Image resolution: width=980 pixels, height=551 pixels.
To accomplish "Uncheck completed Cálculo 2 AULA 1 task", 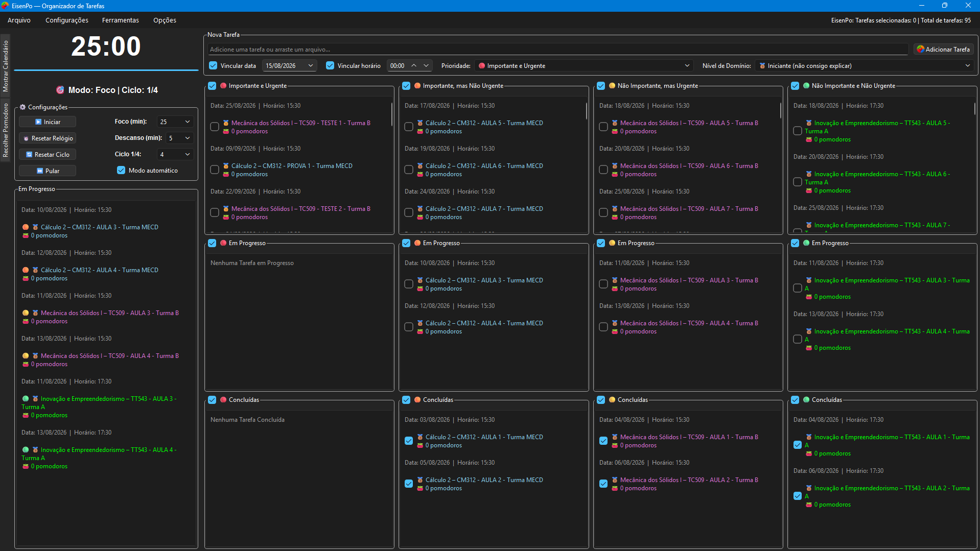I will 409,441.
